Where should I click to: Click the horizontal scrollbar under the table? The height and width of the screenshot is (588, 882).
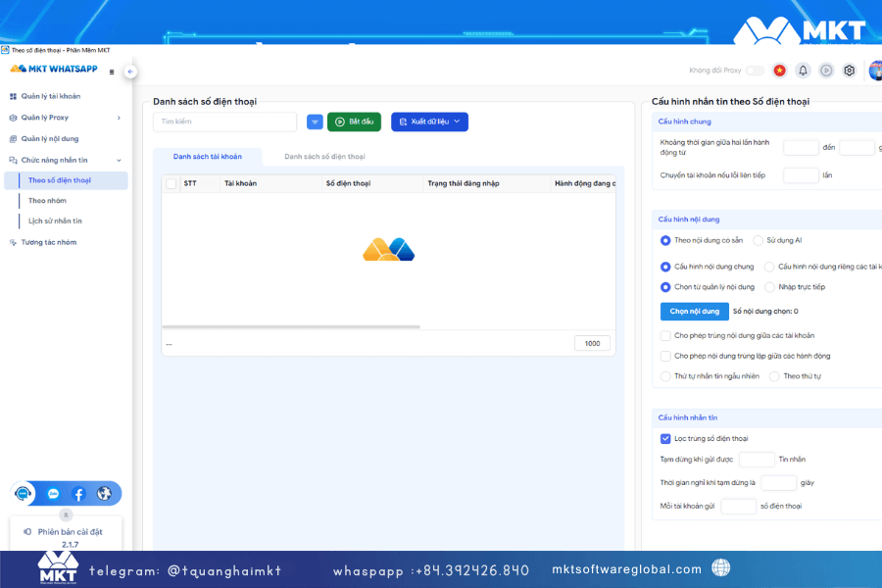point(291,326)
